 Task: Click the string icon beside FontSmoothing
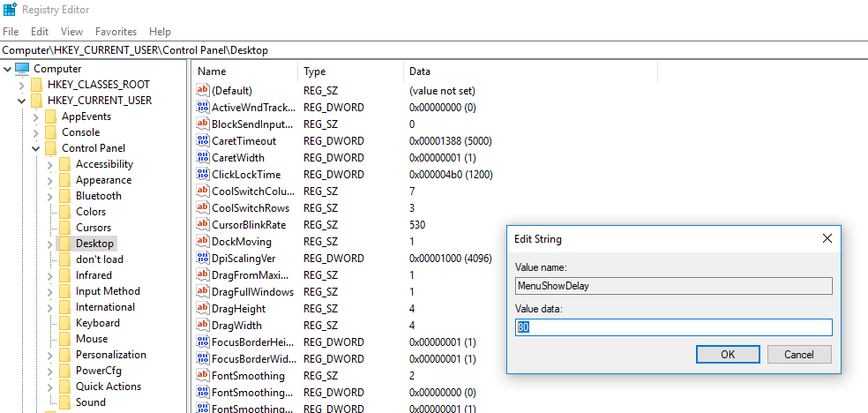pos(203,376)
